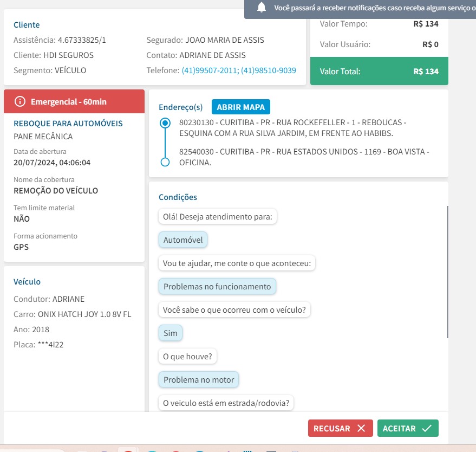The image size is (476, 452).
Task: Select the Problemas no funcionamento answer
Action: [x=217, y=287]
